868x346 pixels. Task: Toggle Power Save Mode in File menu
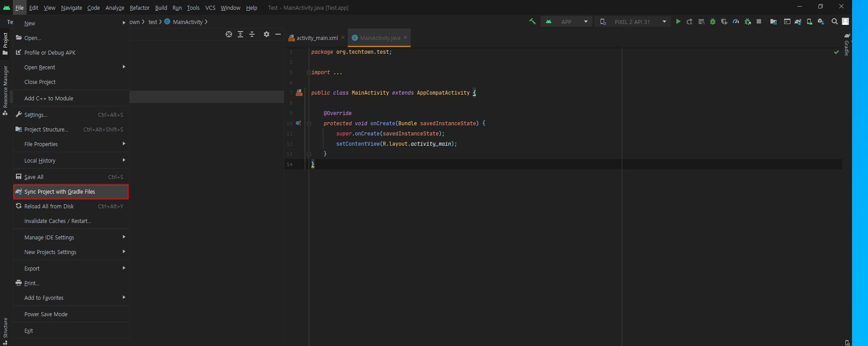(x=46, y=314)
